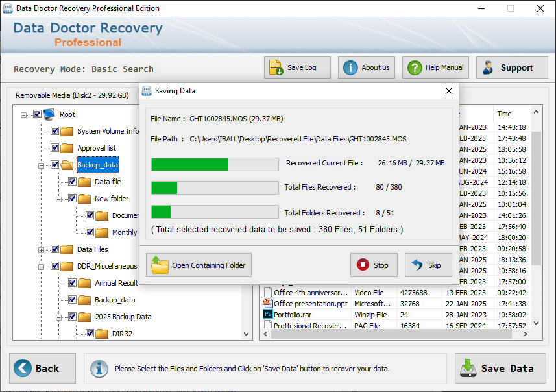Open the Help Manual
The image size is (556, 392).
point(435,67)
